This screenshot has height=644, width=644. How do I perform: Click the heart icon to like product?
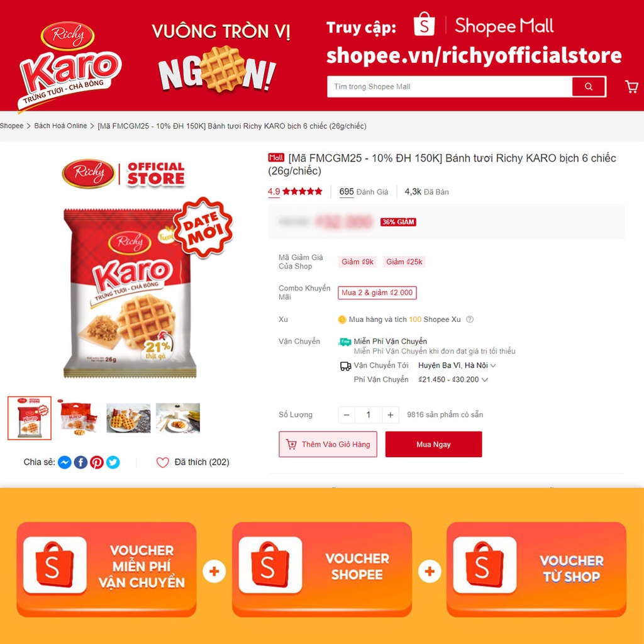coord(163,462)
